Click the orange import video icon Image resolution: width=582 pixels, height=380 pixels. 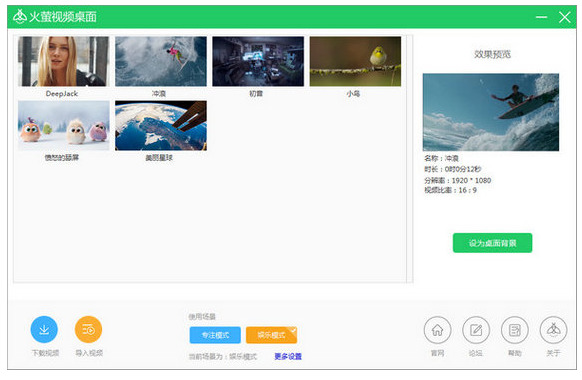coord(88,329)
